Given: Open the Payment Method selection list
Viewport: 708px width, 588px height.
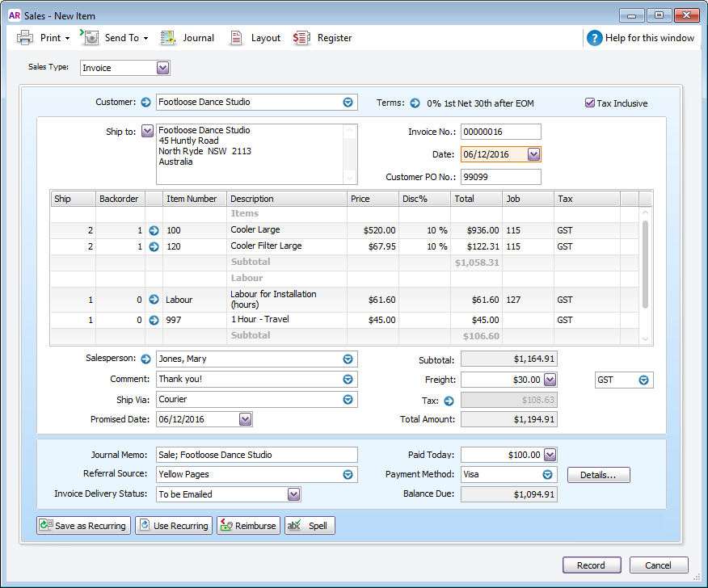Looking at the screenshot, I should pos(547,474).
